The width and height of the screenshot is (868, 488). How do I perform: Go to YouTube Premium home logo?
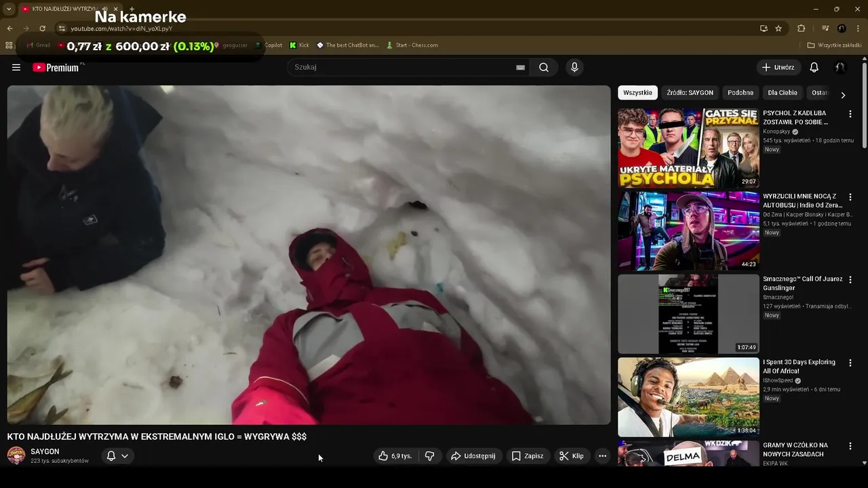point(57,67)
